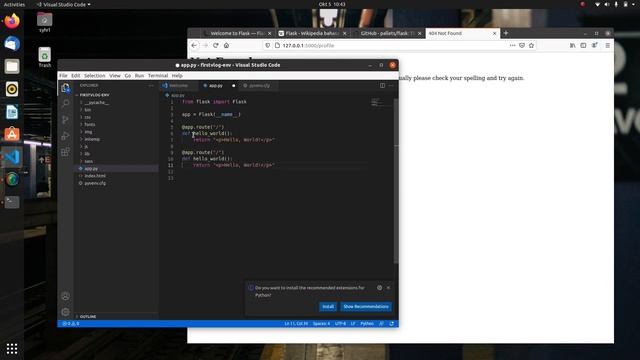Screen dimensions: 640x360
Task: Expand the bin folder
Action: [88, 110]
